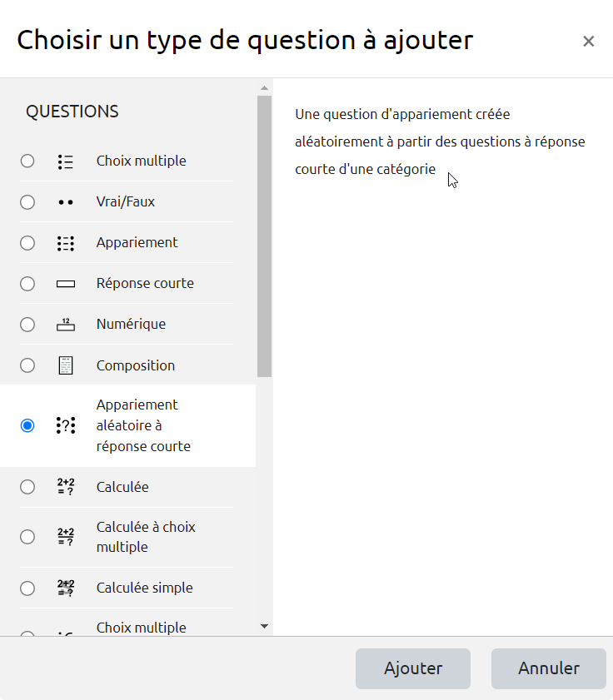The height and width of the screenshot is (700, 613).
Task: Click the Choix multiple list icon
Action: tap(66, 161)
